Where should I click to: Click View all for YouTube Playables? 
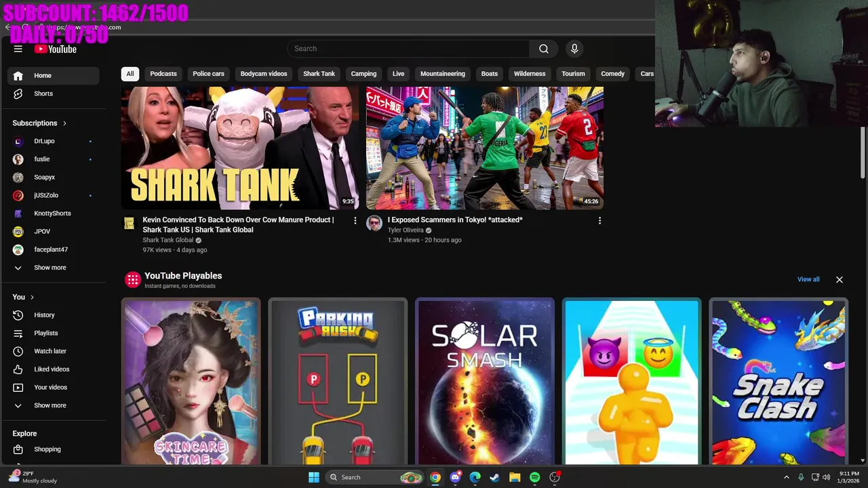coord(808,279)
